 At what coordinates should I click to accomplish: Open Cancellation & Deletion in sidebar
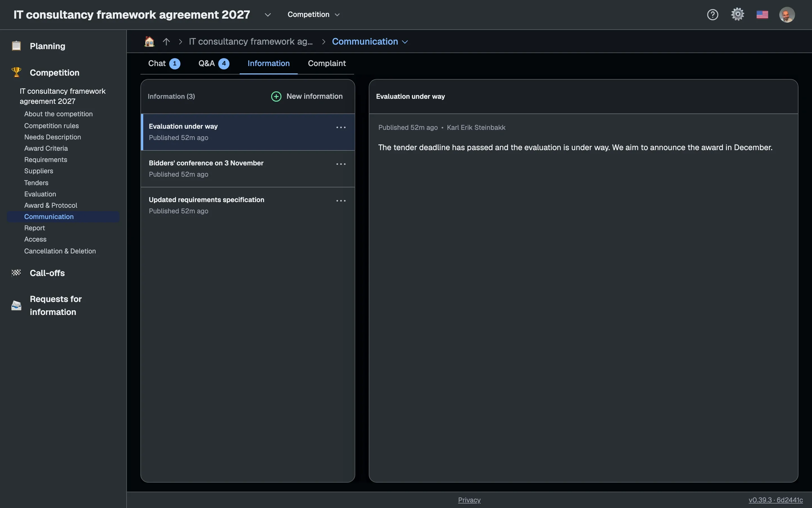pos(60,251)
